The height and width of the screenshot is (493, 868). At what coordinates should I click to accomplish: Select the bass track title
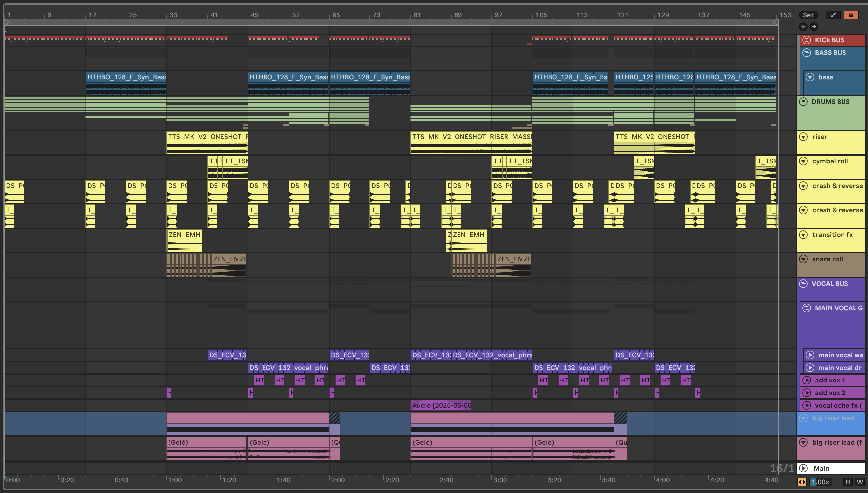pyautogui.click(x=825, y=77)
